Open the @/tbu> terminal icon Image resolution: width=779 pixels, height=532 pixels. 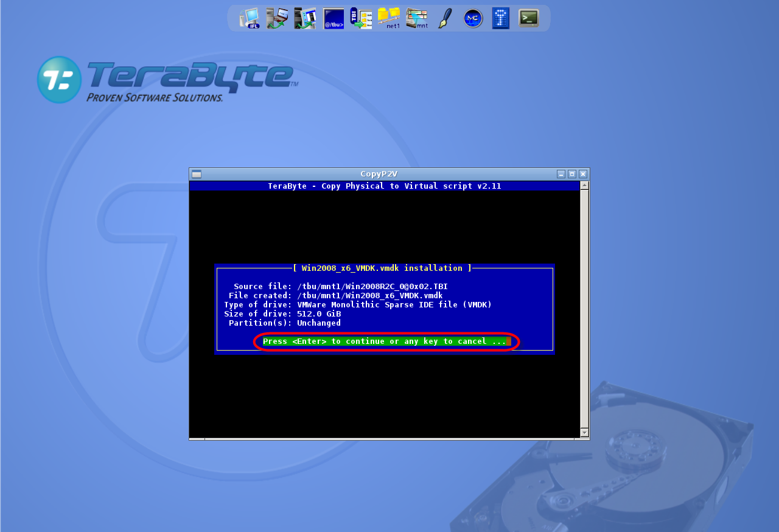(x=334, y=18)
